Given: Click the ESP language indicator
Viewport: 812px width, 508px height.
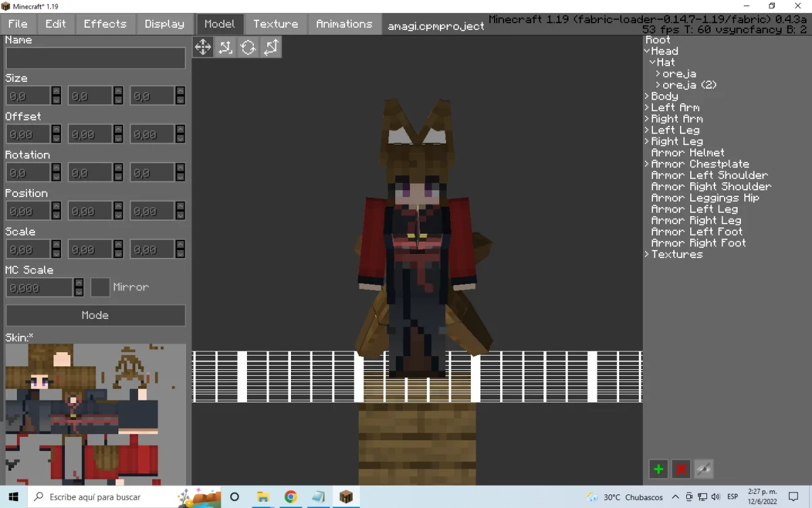Looking at the screenshot, I should click(732, 496).
